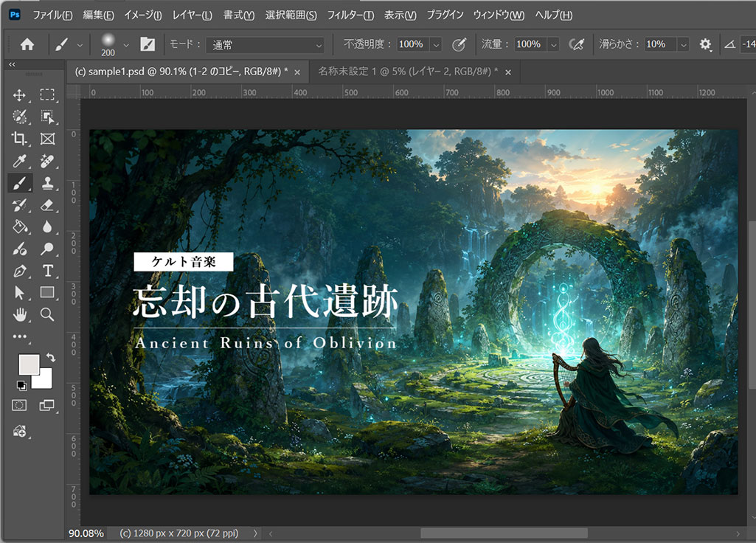Select the Horizontal Type tool
Screen dimensions: 756x543
[47, 271]
